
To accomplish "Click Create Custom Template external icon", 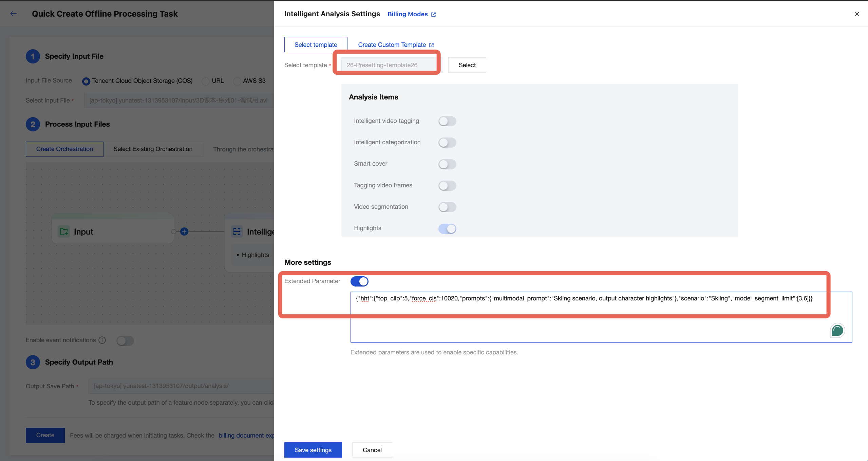I will tap(431, 45).
